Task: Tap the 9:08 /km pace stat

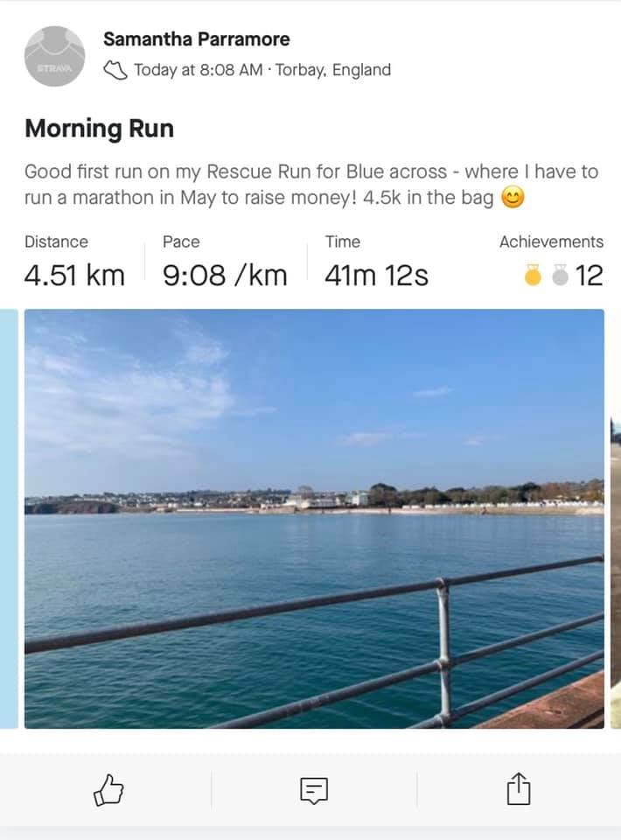Action: 225,276
